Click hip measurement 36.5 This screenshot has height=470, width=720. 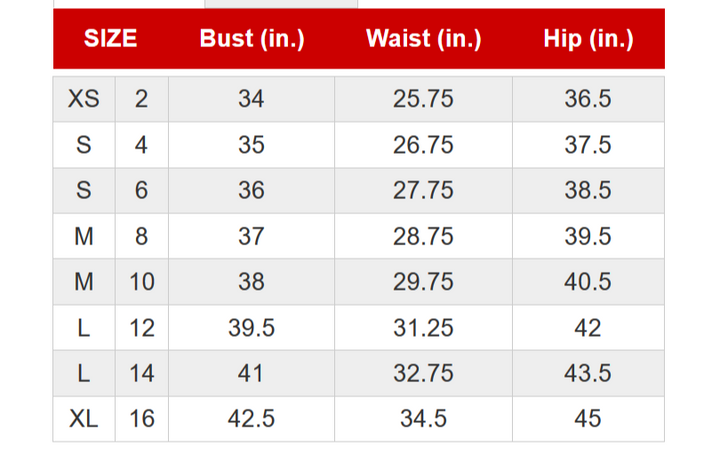click(588, 99)
